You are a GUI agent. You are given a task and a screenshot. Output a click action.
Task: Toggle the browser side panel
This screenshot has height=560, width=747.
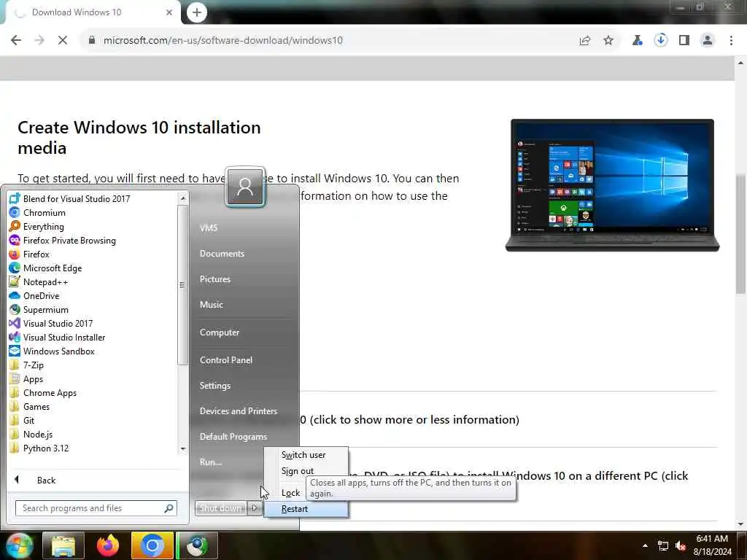click(x=684, y=40)
